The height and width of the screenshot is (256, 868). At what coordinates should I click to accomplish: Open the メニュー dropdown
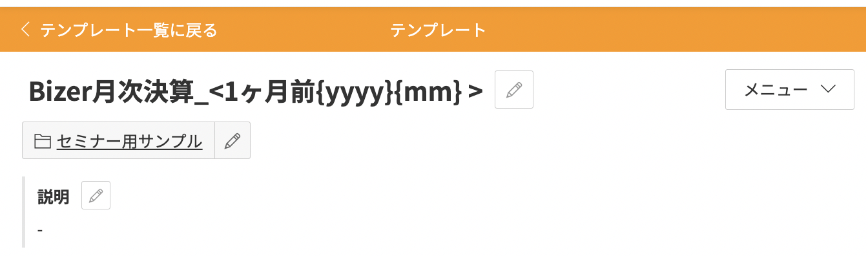tap(790, 89)
